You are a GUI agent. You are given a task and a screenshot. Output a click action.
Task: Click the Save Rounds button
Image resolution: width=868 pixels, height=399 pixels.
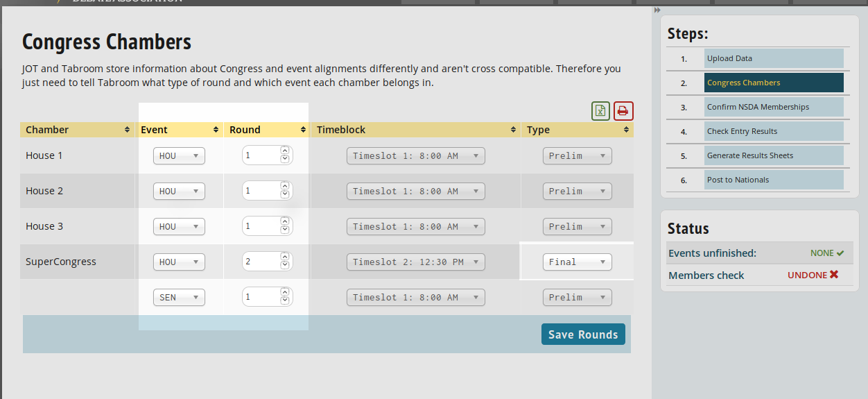coord(583,334)
